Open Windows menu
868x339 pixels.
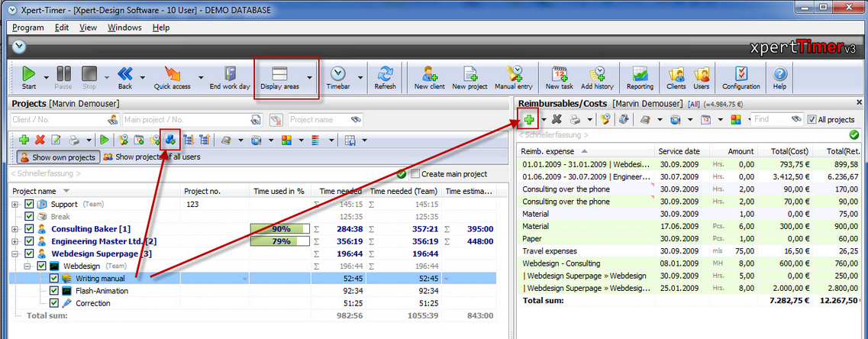(x=124, y=27)
